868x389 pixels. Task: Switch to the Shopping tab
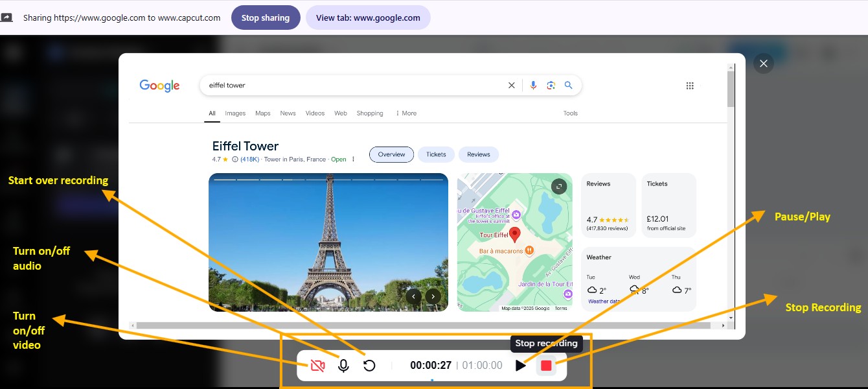click(370, 113)
